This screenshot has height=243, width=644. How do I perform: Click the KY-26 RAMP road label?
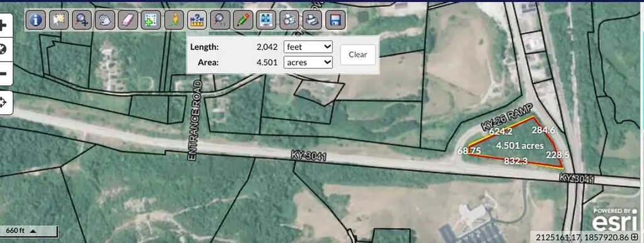[508, 118]
